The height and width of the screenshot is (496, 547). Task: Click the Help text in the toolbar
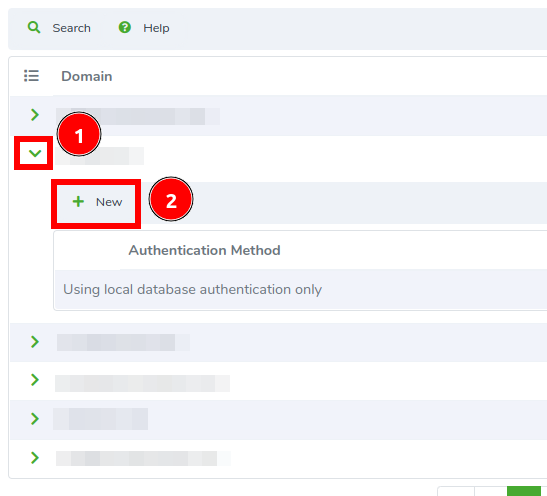click(x=156, y=28)
